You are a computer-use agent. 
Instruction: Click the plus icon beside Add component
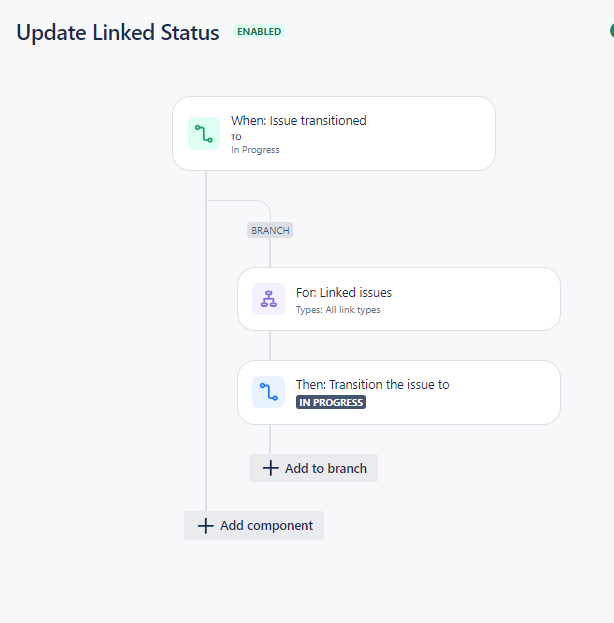[x=206, y=526]
